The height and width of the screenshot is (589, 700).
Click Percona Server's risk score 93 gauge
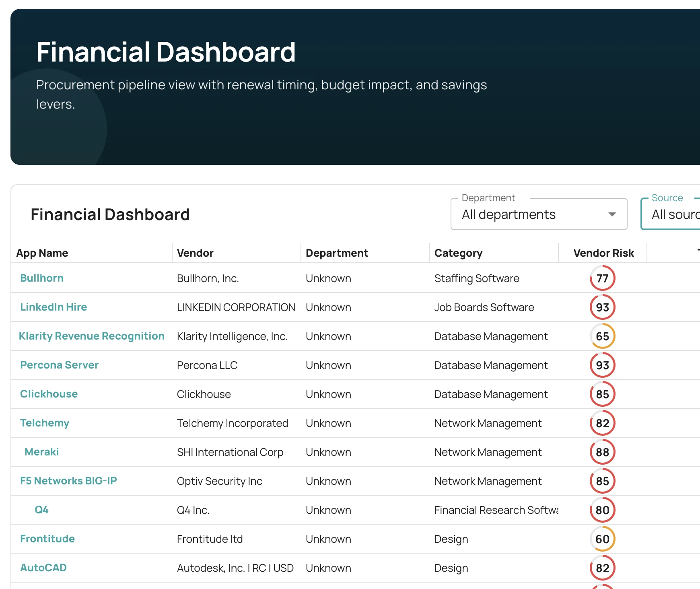[x=602, y=365]
